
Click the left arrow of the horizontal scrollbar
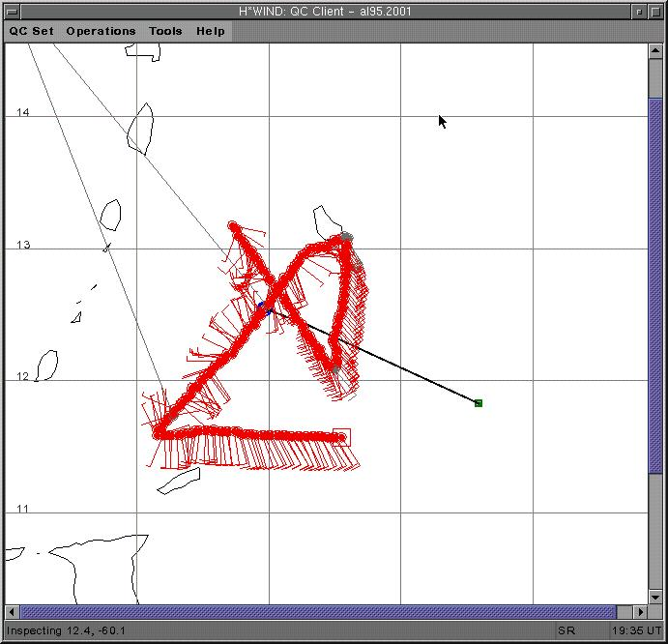(x=13, y=612)
